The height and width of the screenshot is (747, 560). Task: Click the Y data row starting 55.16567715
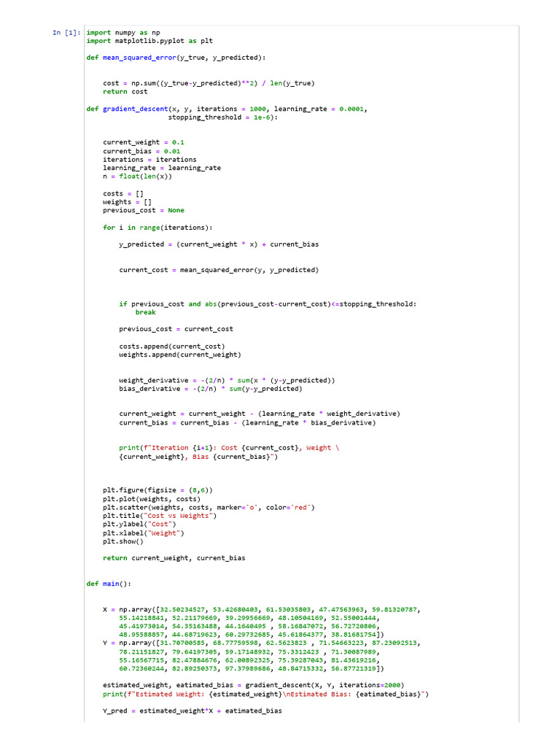pyautogui.click(x=249, y=661)
